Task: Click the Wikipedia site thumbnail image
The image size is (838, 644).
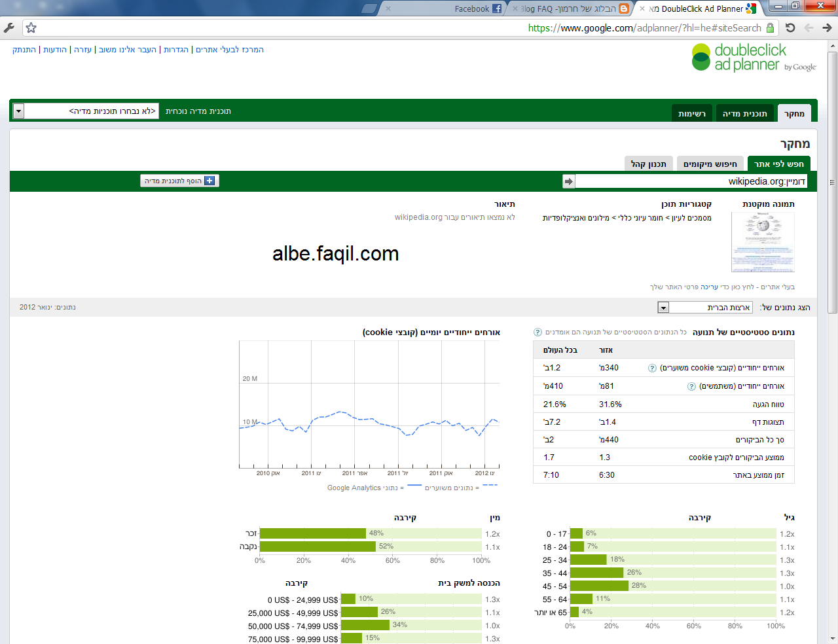Action: pos(763,241)
